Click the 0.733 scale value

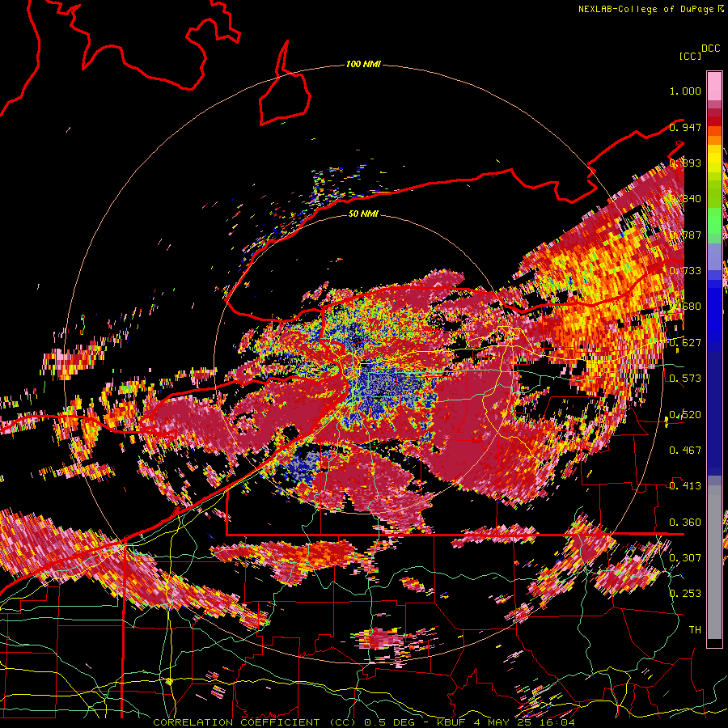(685, 271)
